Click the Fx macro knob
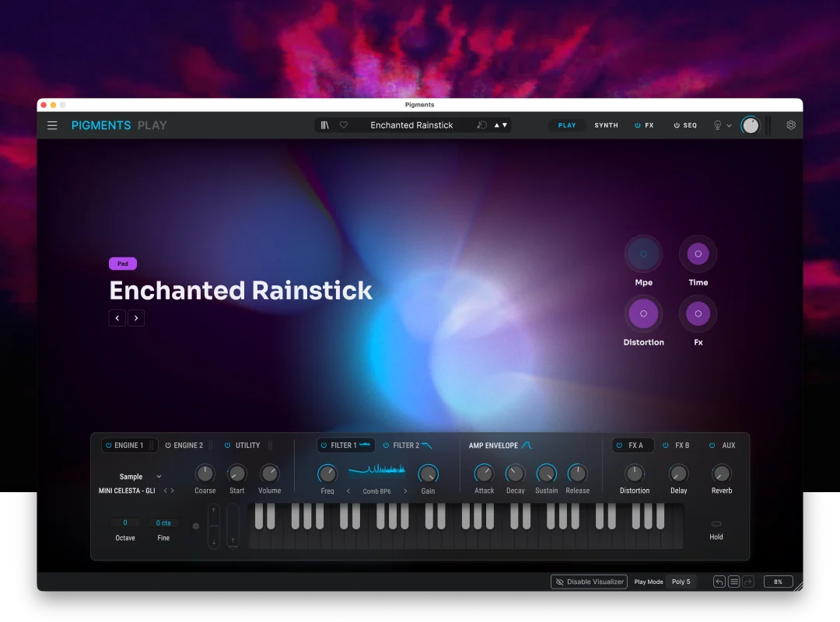 click(x=698, y=314)
